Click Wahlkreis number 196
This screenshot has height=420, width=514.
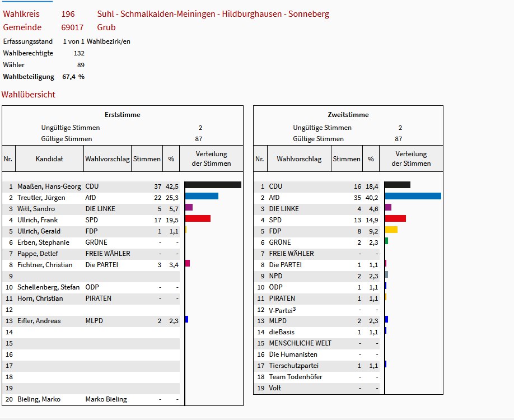pyautogui.click(x=68, y=14)
